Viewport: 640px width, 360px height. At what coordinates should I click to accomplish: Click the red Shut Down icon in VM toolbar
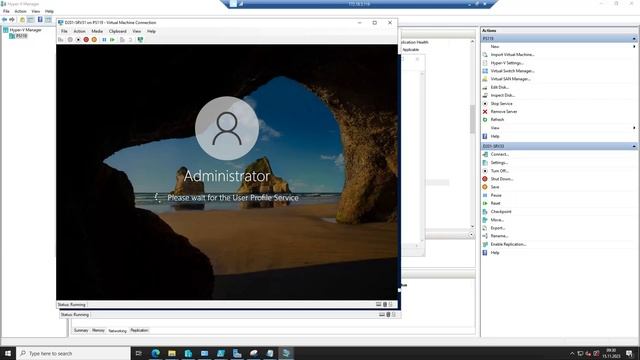coord(86,40)
